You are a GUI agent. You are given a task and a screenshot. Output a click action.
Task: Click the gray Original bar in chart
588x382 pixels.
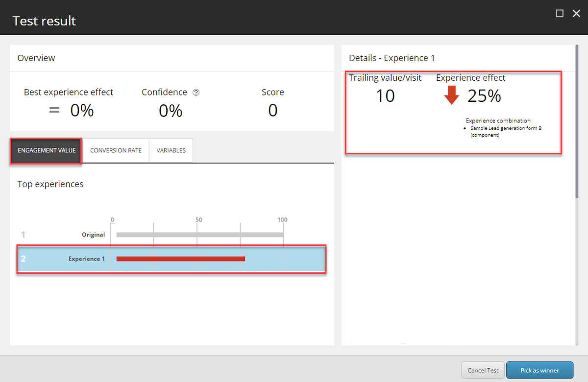click(x=200, y=235)
